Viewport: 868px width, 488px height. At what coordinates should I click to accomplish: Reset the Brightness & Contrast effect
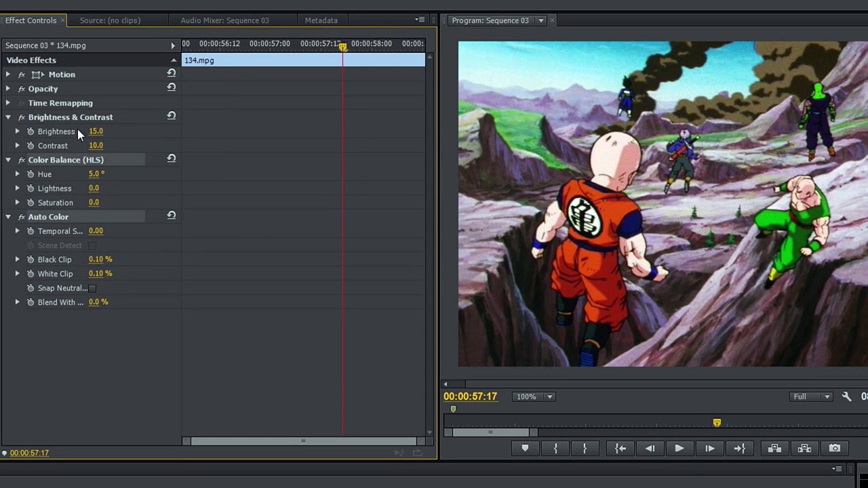[x=171, y=117]
